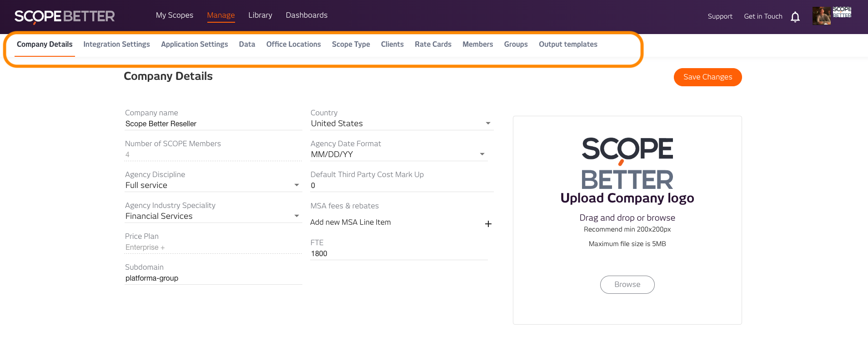Image resolution: width=868 pixels, height=356 pixels.
Task: Switch to the Integration Settings tab
Action: [x=116, y=44]
